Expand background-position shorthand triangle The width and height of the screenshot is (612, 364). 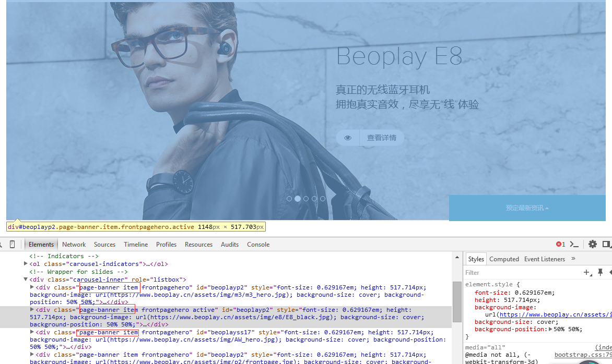(x=550, y=329)
